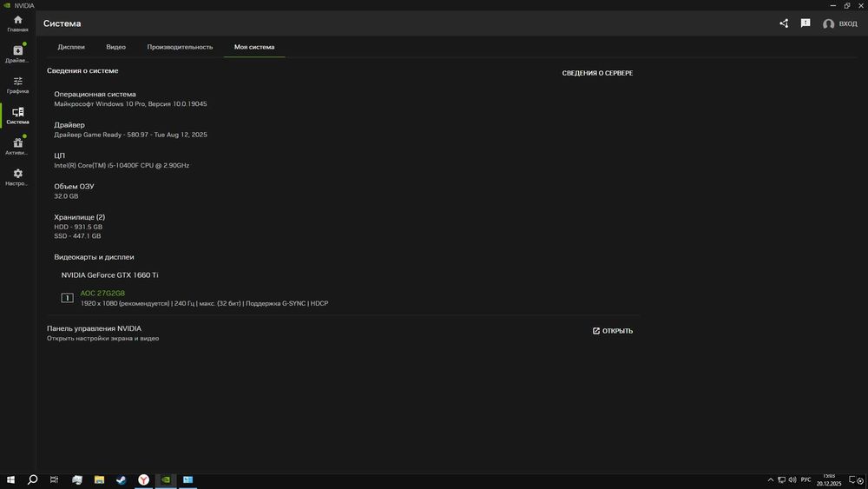Viewport: 868px width, 489px height.
Task: Click the network tray icon
Action: tap(782, 479)
